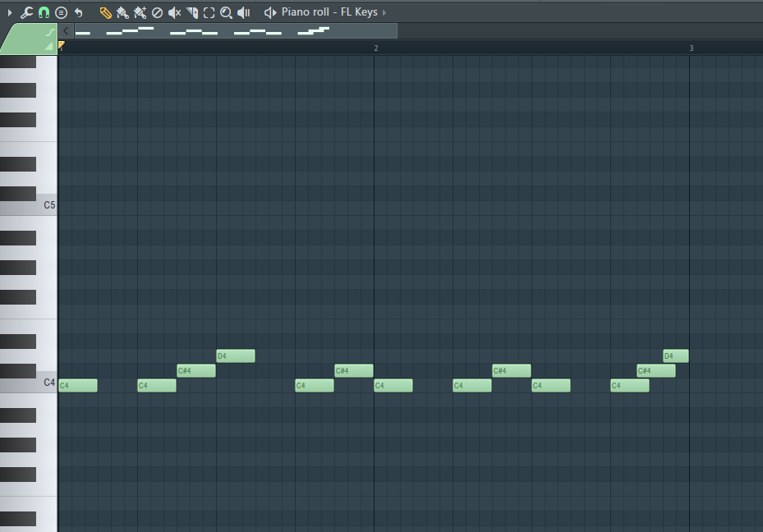This screenshot has height=532, width=763.
Task: Click the undo arrow icon
Action: 78,12
